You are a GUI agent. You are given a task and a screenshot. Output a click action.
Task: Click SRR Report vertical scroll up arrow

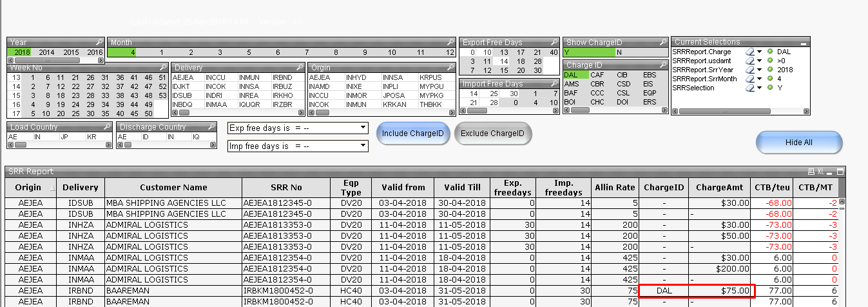click(840, 202)
